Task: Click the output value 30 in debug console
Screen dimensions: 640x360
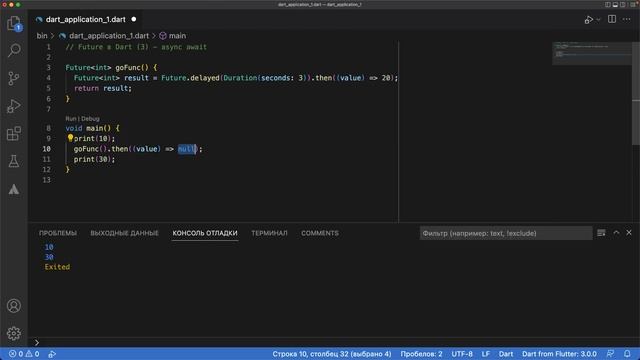Action: (x=49, y=257)
